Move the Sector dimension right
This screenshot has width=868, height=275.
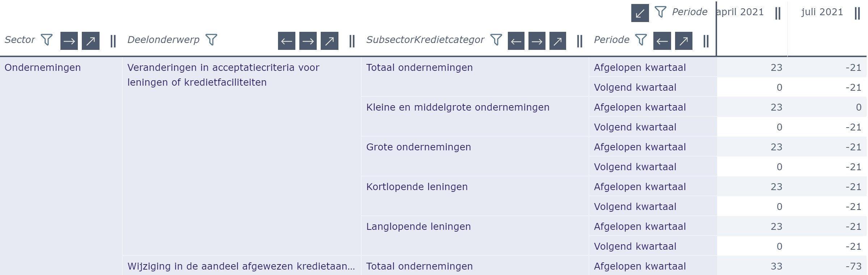coord(69,41)
